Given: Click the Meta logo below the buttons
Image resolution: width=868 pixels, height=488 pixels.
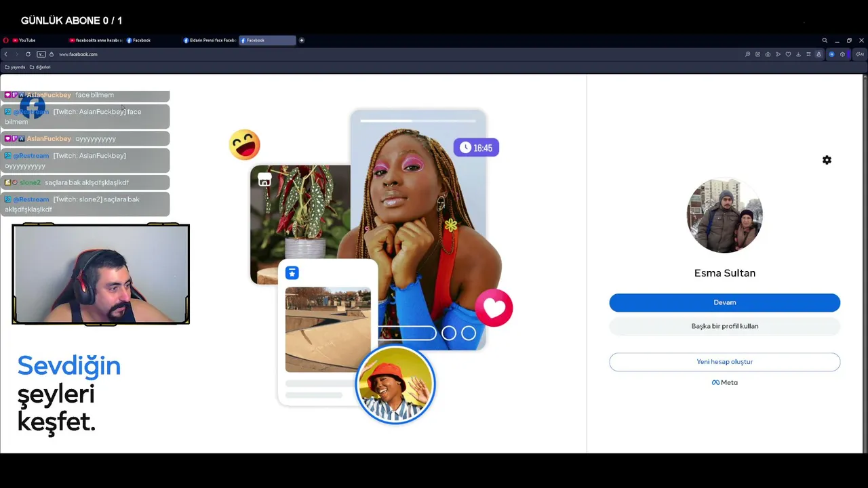Looking at the screenshot, I should (724, 382).
